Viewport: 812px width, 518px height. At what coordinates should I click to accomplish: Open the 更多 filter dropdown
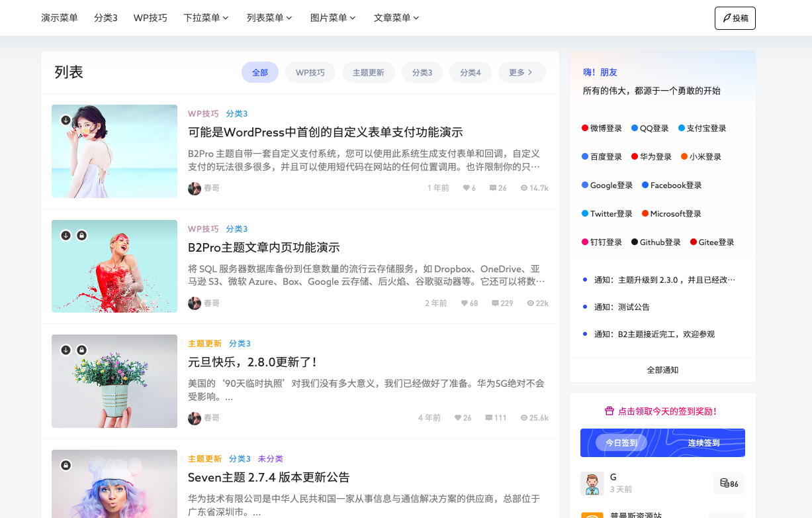pyautogui.click(x=521, y=72)
